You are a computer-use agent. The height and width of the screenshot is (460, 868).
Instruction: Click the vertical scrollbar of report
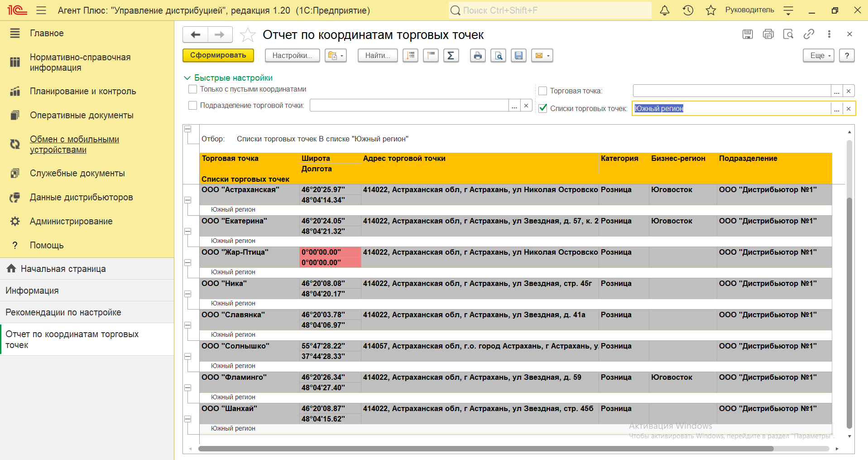(849, 313)
